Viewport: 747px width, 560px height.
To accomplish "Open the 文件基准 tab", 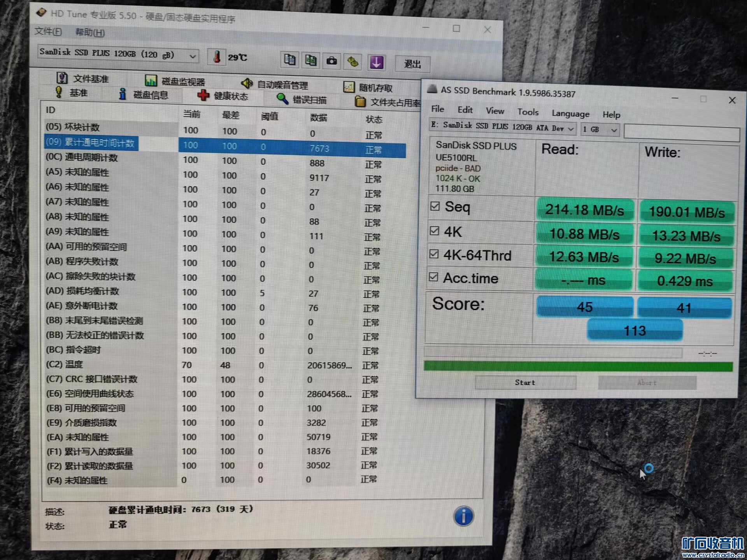I will click(x=83, y=79).
